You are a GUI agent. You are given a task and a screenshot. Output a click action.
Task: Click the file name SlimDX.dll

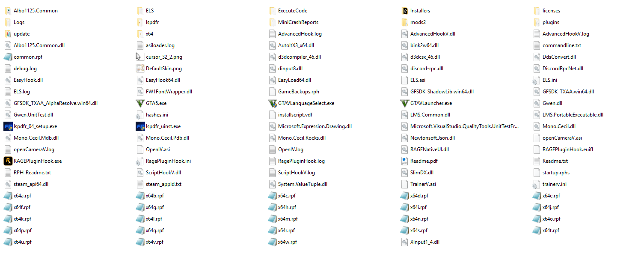[x=422, y=173]
